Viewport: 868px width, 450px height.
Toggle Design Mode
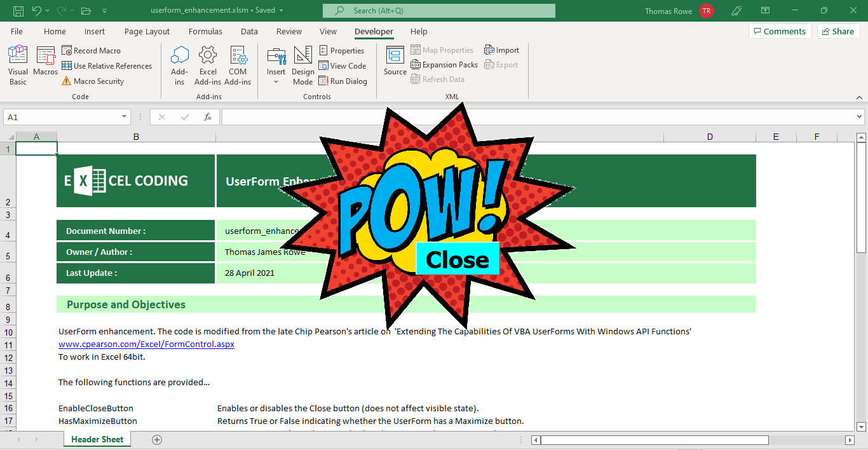tap(303, 65)
